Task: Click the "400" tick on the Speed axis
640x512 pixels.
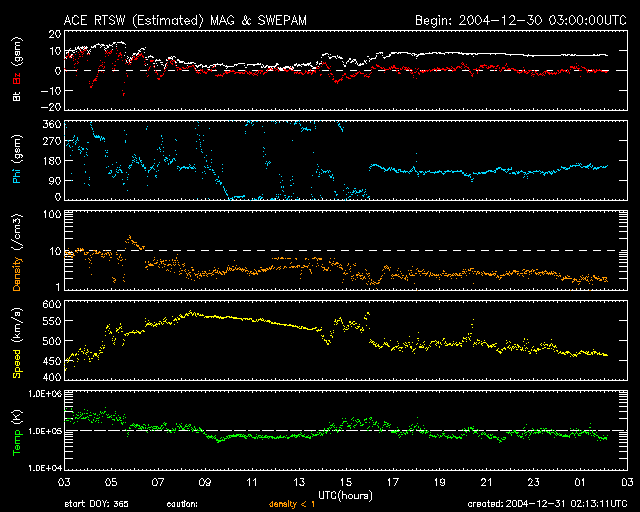Action: pyautogui.click(x=52, y=377)
